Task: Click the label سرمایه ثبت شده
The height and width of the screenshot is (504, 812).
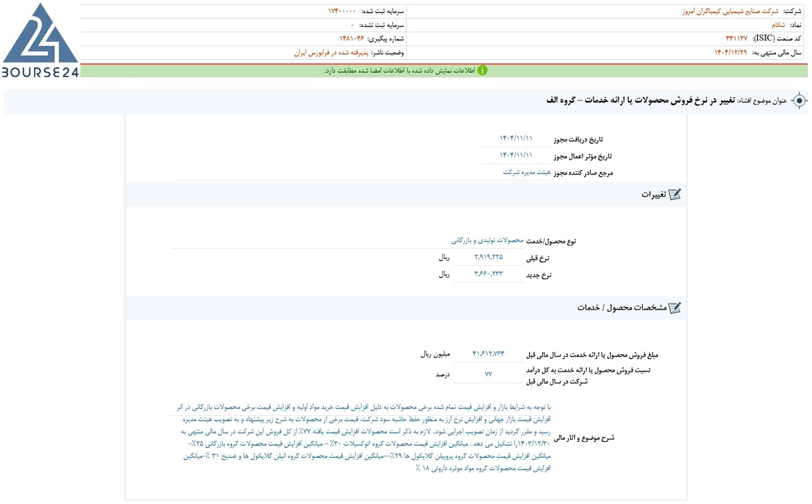Action: point(382,11)
